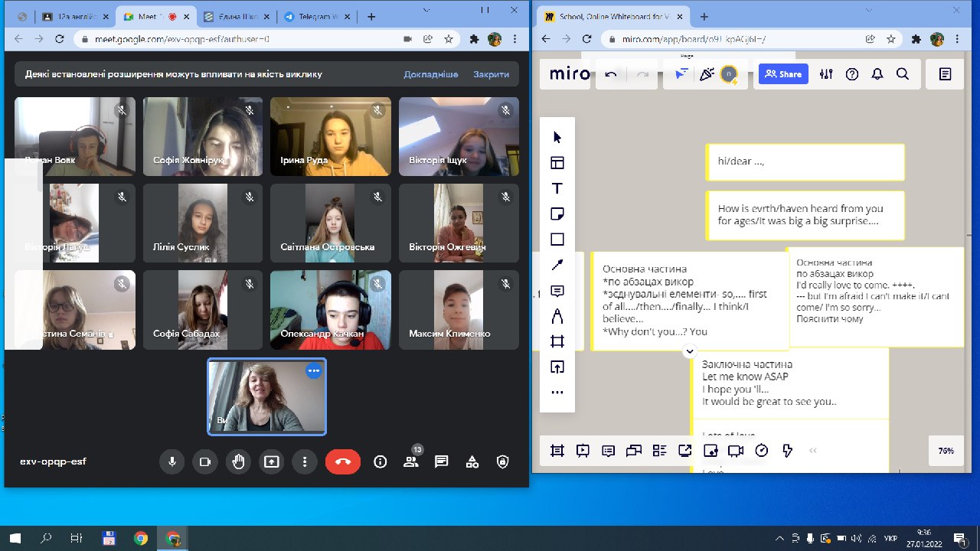The height and width of the screenshot is (551, 980).
Task: Leave the call with red hang-up button
Action: 343,461
